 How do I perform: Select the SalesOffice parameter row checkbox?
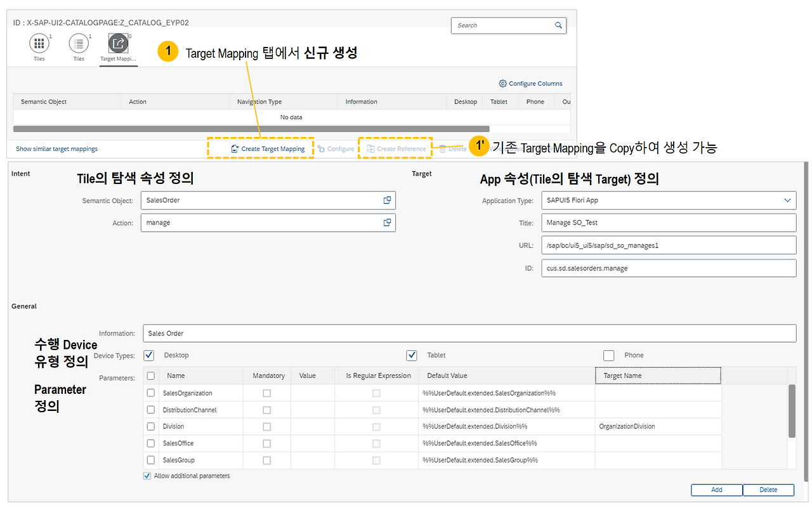pyautogui.click(x=151, y=443)
